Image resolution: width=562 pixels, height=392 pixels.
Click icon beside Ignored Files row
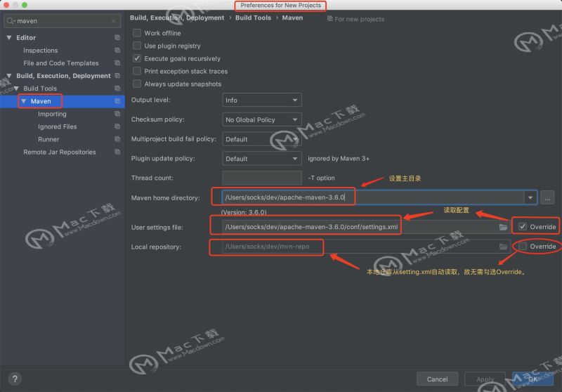(x=117, y=126)
